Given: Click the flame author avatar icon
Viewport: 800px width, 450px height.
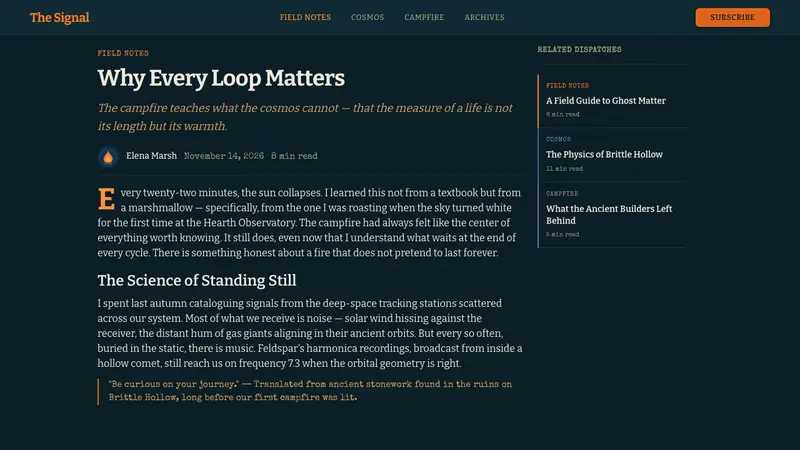Looking at the screenshot, I should click(x=108, y=157).
